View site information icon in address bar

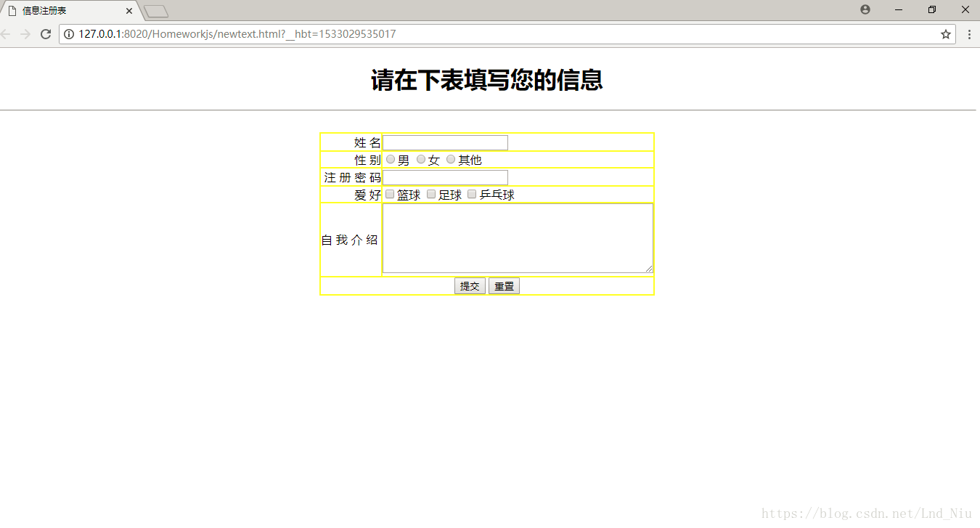70,34
